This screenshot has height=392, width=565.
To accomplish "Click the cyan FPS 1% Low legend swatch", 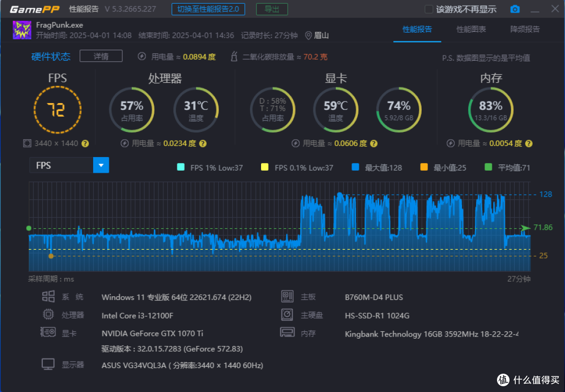I will 181,167.
